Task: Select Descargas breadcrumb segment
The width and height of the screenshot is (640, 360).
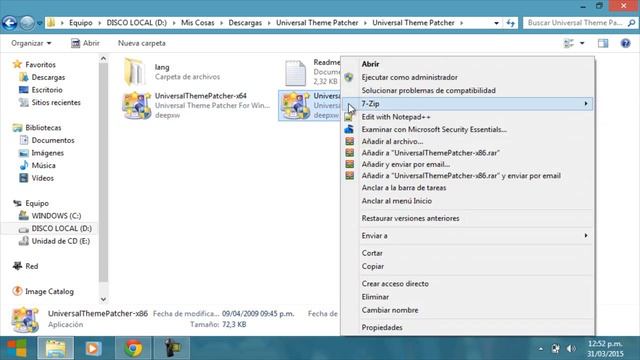Action: (x=245, y=23)
